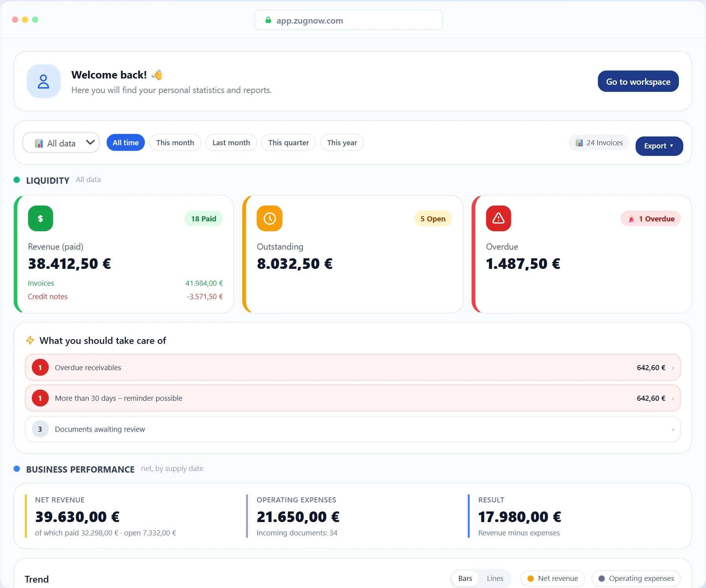Select the This month filter
This screenshot has height=588, width=706.
[175, 142]
